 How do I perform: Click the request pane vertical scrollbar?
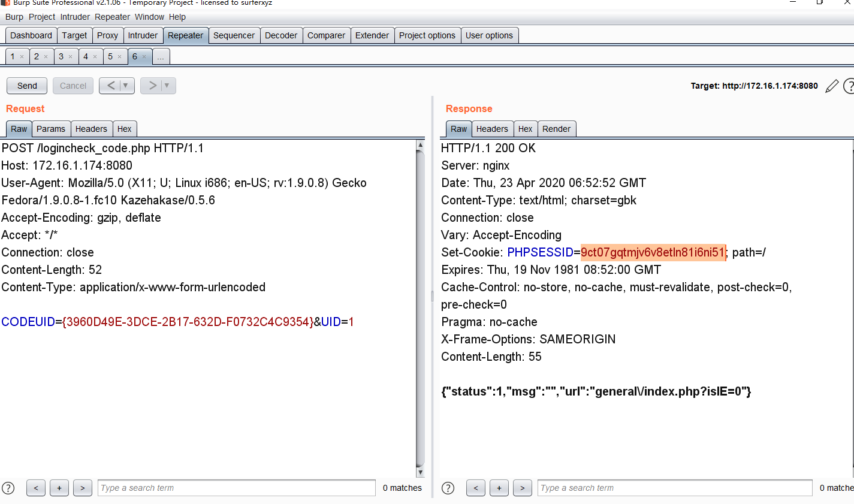pos(420,308)
